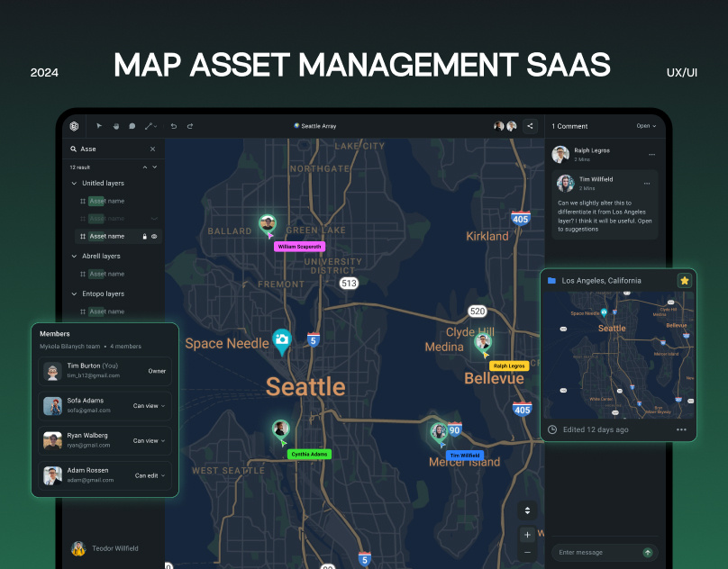This screenshot has width=728, height=569.
Task: Click the undo arrow icon
Action: 173,126
